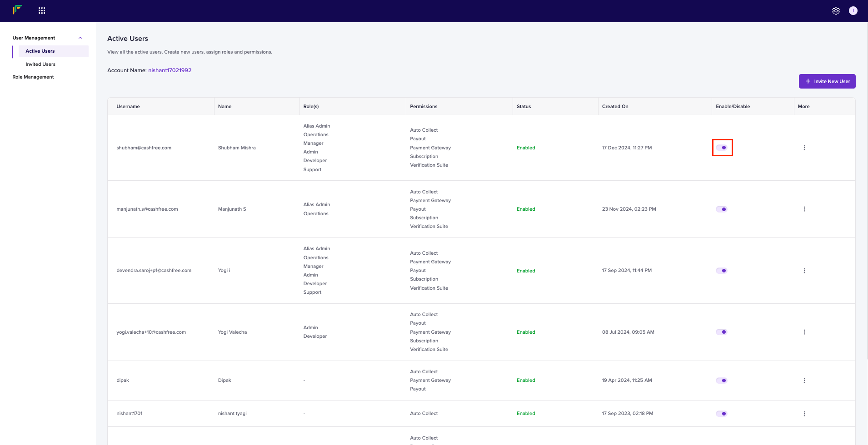The width and height of the screenshot is (868, 445).
Task: Go to Invited Users page
Action: tap(40, 64)
